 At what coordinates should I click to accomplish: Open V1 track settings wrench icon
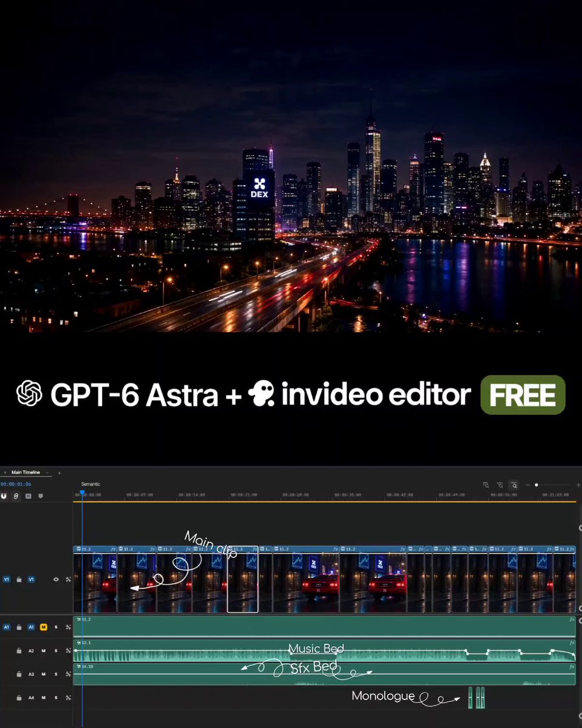click(x=68, y=579)
